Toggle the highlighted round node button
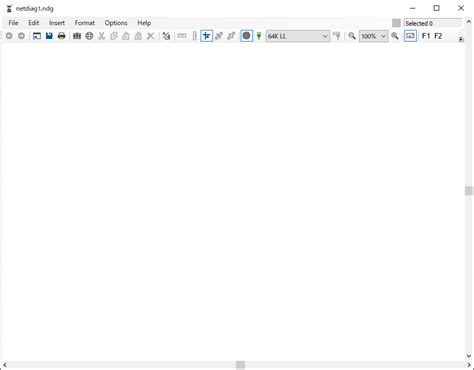 [246, 36]
